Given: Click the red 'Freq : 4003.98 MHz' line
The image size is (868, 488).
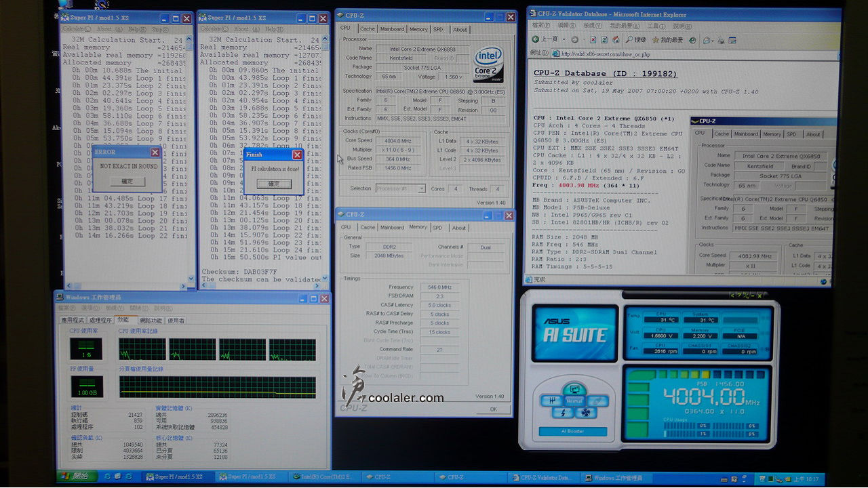Looking at the screenshot, I should (585, 184).
